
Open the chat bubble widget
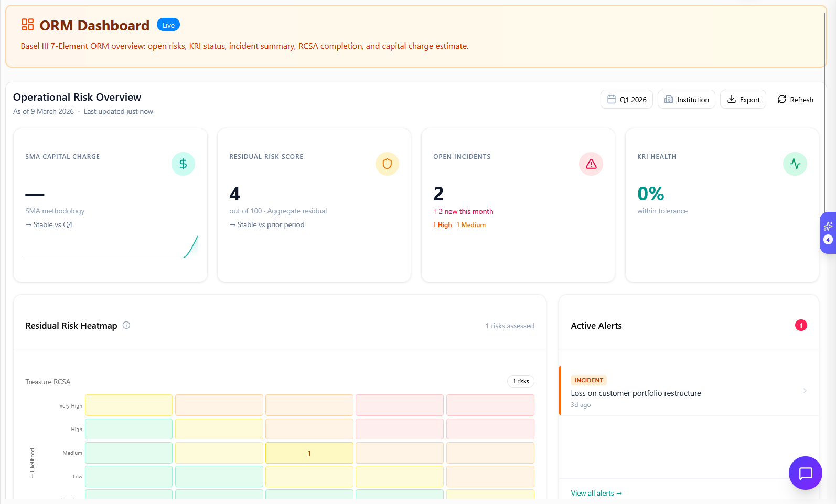tap(805, 473)
